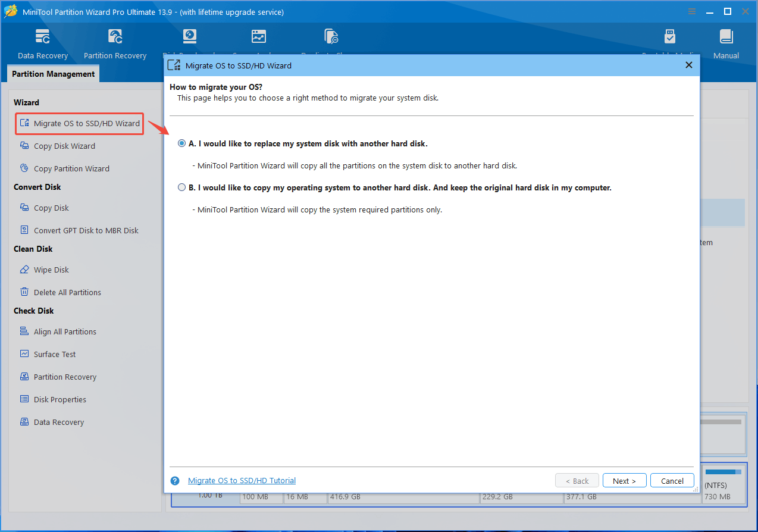Choose Convert GPT Disk to MBR Disk
This screenshot has height=532, width=758.
point(86,230)
